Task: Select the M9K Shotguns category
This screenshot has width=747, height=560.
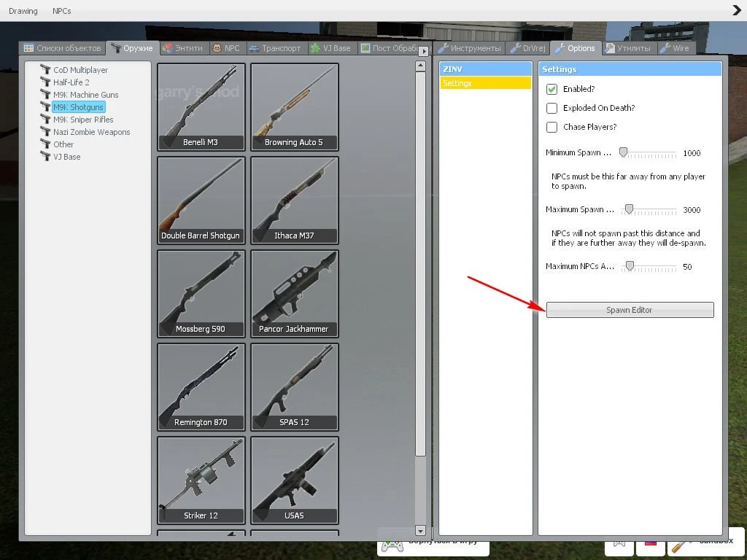Action: 78,107
